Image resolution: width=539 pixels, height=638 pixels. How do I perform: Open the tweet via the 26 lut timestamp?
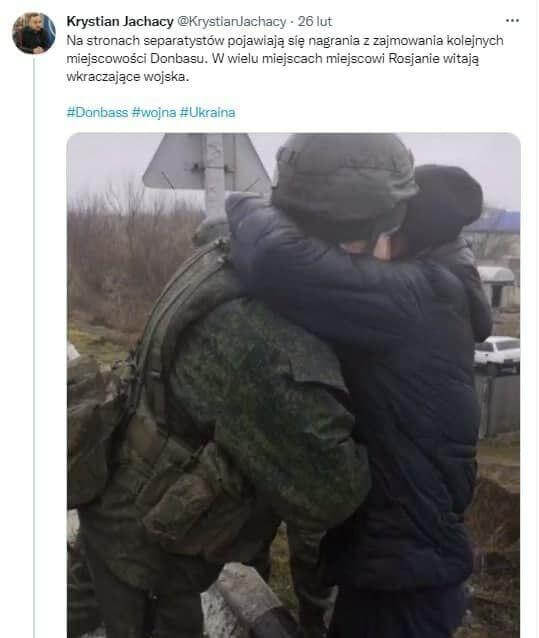[x=315, y=22]
